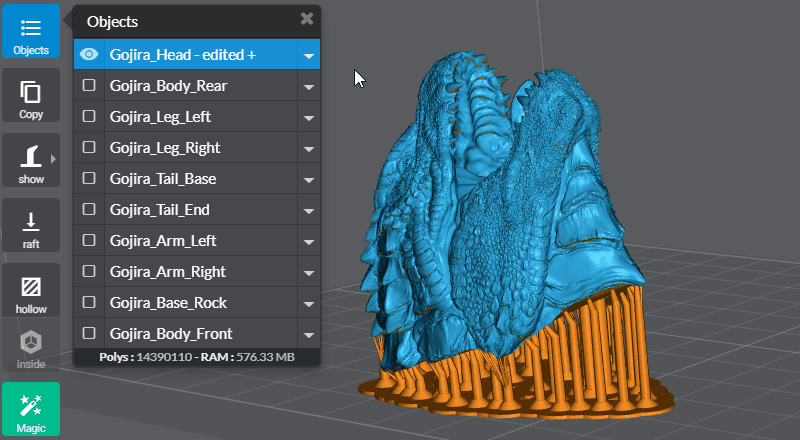Open the Objects panel button
The width and height of the screenshot is (800, 440).
pyautogui.click(x=31, y=31)
